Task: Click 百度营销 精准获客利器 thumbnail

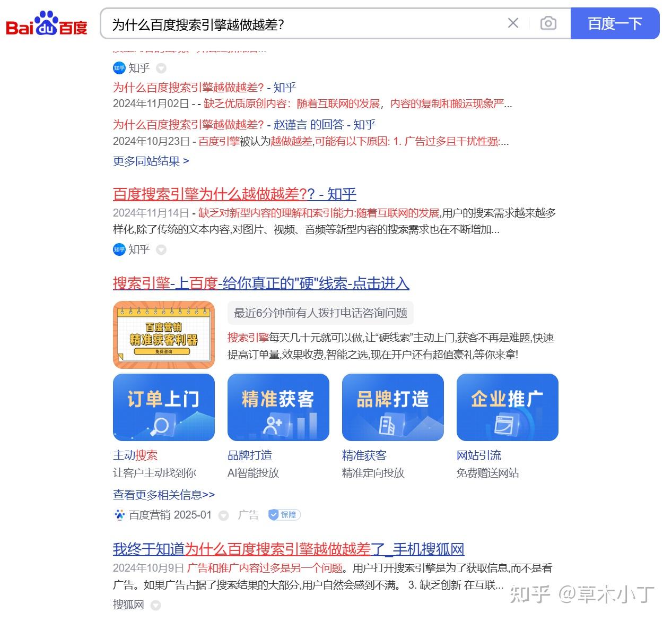Action: tap(164, 335)
